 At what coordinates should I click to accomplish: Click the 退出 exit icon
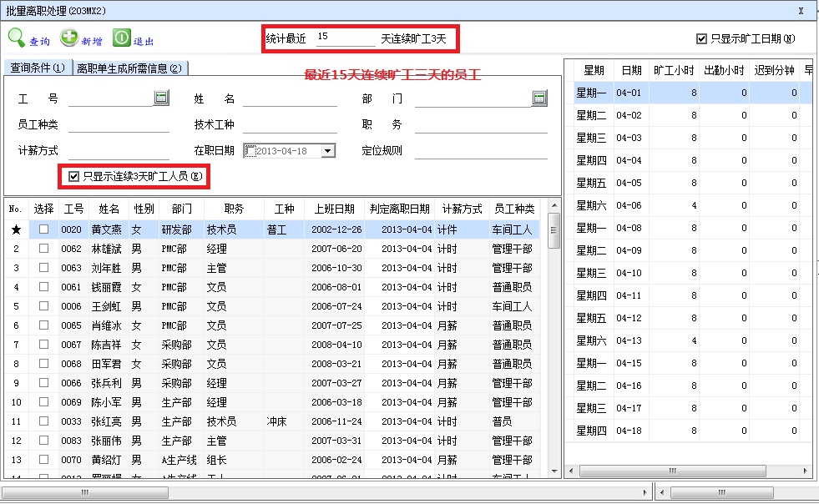122,38
